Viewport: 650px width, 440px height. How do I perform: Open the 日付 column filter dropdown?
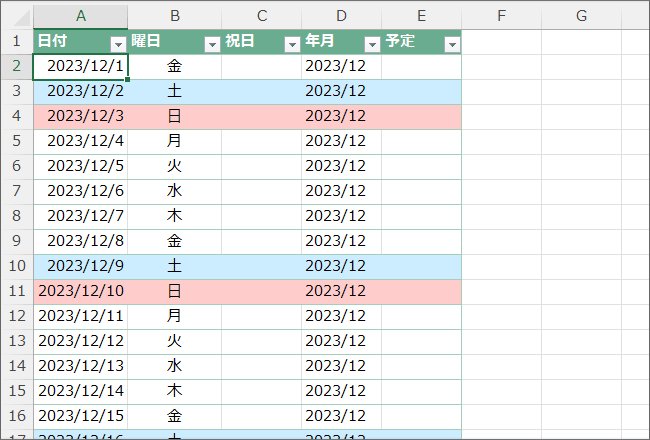[x=118, y=44]
